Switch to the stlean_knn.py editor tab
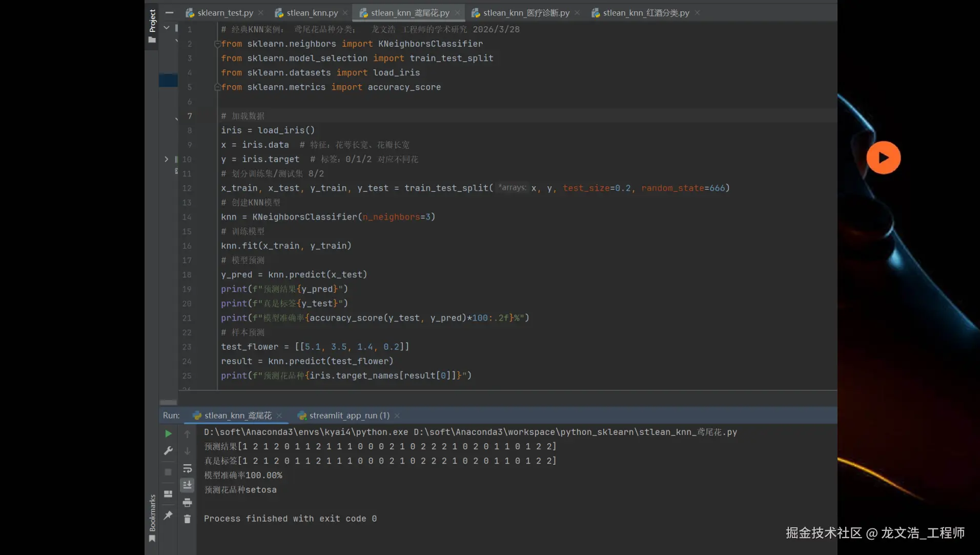 [312, 13]
